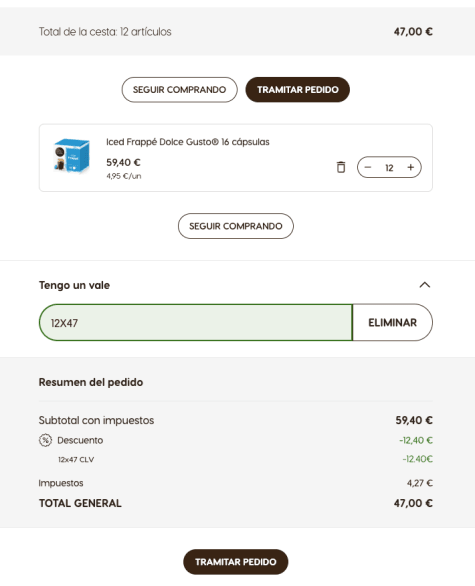Screen dimensions: 475x586
Task: Click the product price 59,40 €
Action: coord(123,163)
